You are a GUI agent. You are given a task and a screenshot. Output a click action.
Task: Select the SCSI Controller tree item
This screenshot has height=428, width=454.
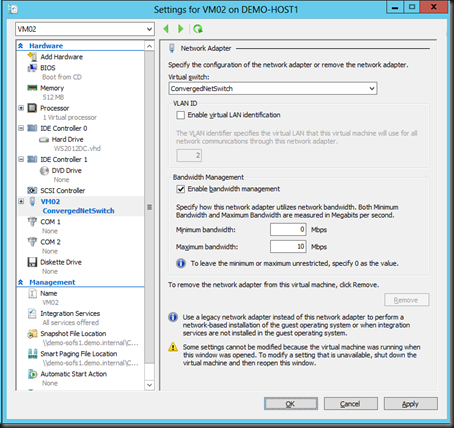63,191
